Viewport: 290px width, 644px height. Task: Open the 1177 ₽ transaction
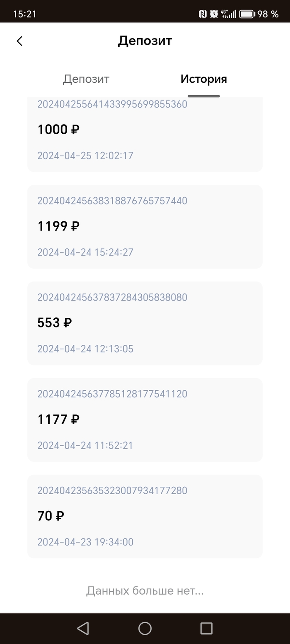pyautogui.click(x=145, y=420)
